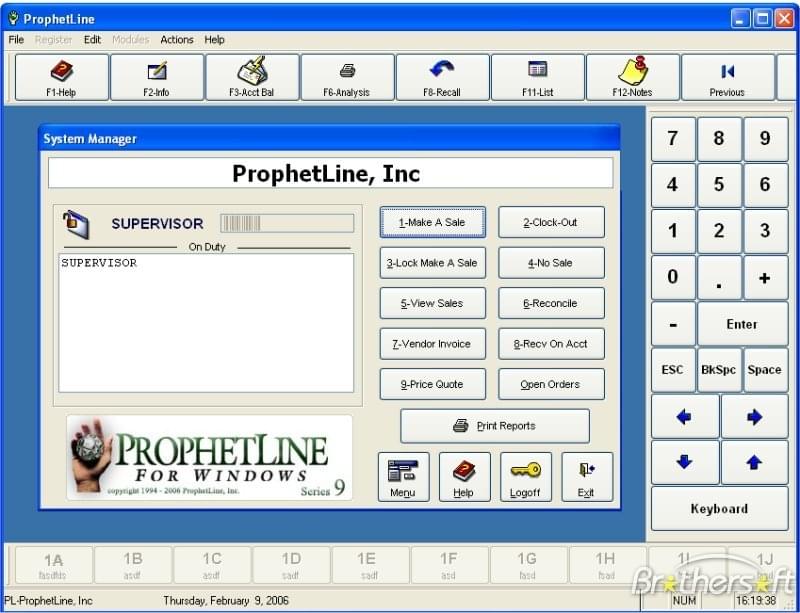Open the Menu screen icon

[x=403, y=476]
